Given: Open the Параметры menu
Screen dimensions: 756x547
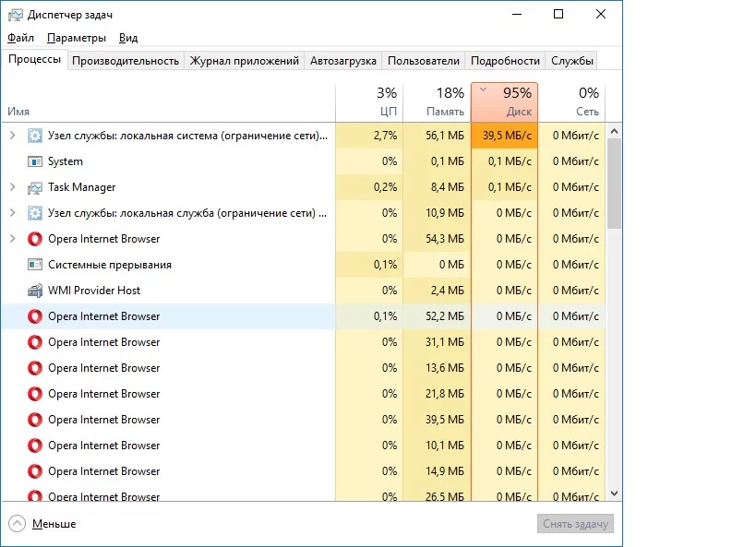Looking at the screenshot, I should pos(77,38).
